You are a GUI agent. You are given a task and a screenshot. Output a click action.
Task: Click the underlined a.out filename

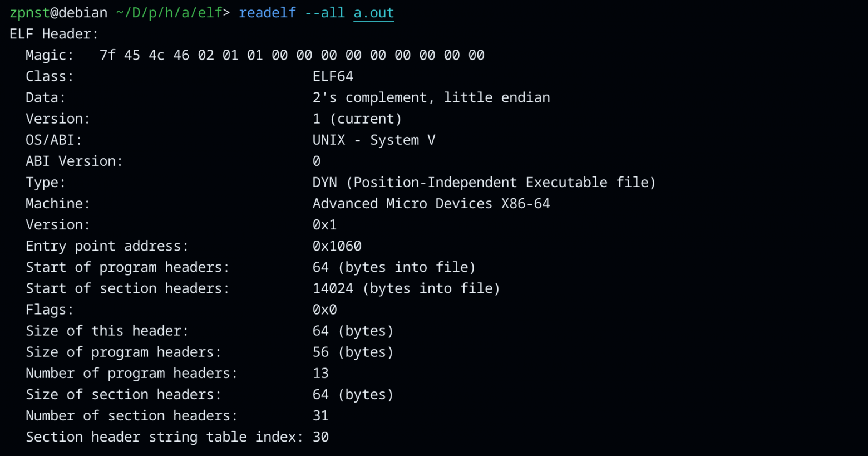[373, 13]
